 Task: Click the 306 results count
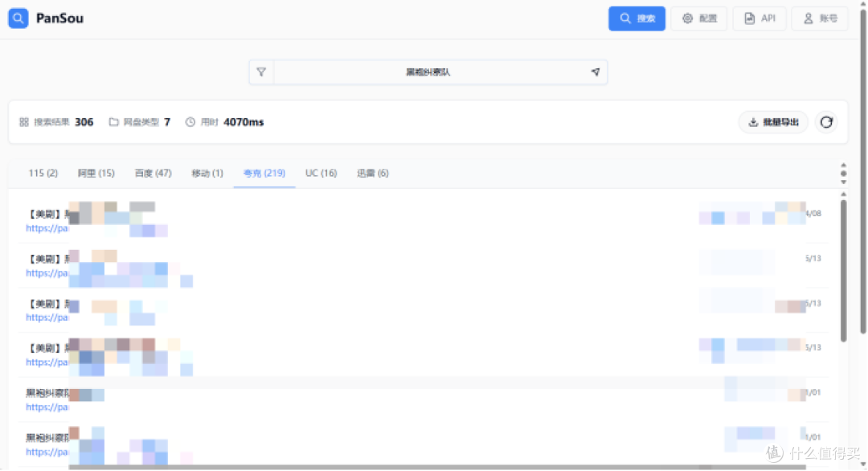(84, 121)
